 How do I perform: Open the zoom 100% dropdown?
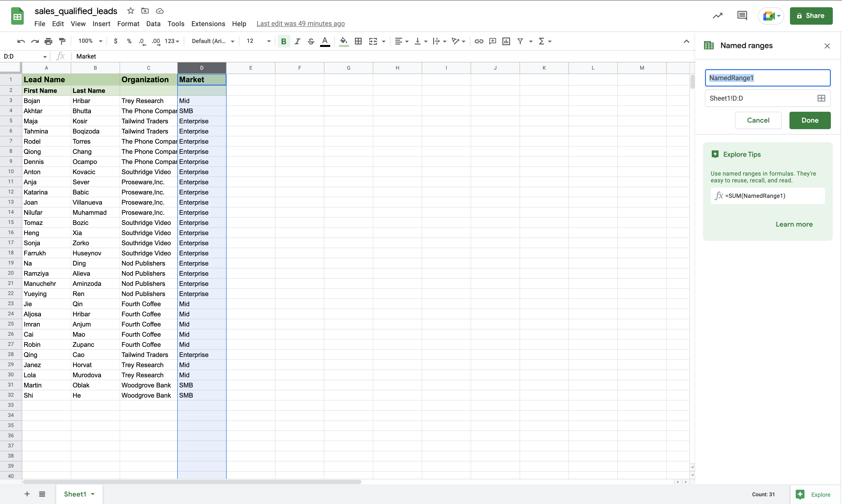pyautogui.click(x=90, y=41)
